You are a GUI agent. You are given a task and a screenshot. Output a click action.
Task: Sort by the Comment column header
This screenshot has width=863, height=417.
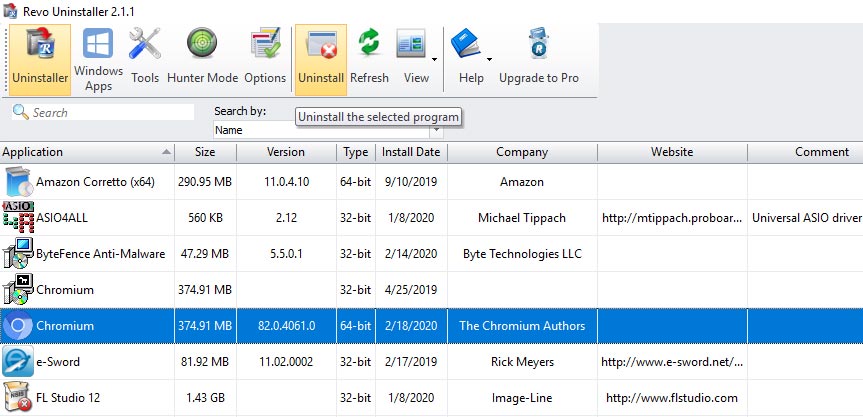[x=805, y=152]
